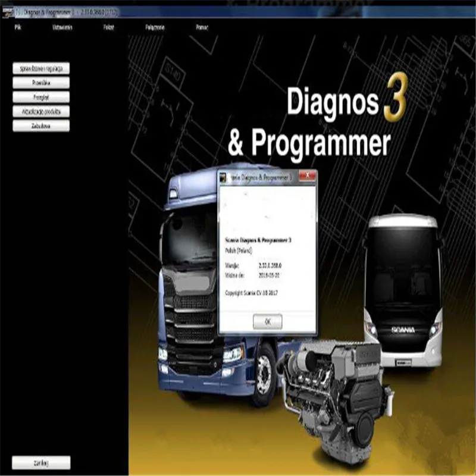Choose the Przegląd button
476x476 pixels.
click(x=41, y=97)
